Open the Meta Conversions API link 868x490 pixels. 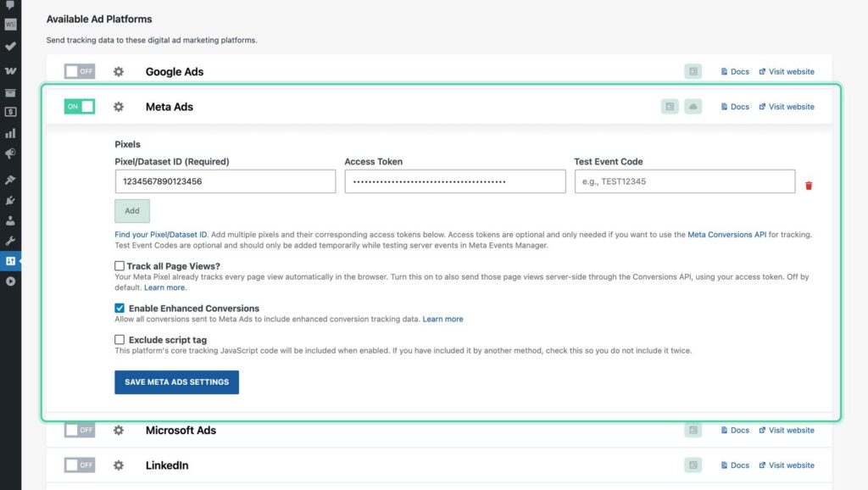click(726, 235)
